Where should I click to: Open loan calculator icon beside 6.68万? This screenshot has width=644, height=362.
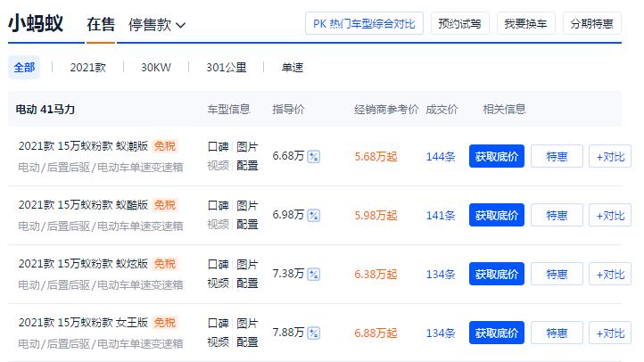pyautogui.click(x=314, y=156)
